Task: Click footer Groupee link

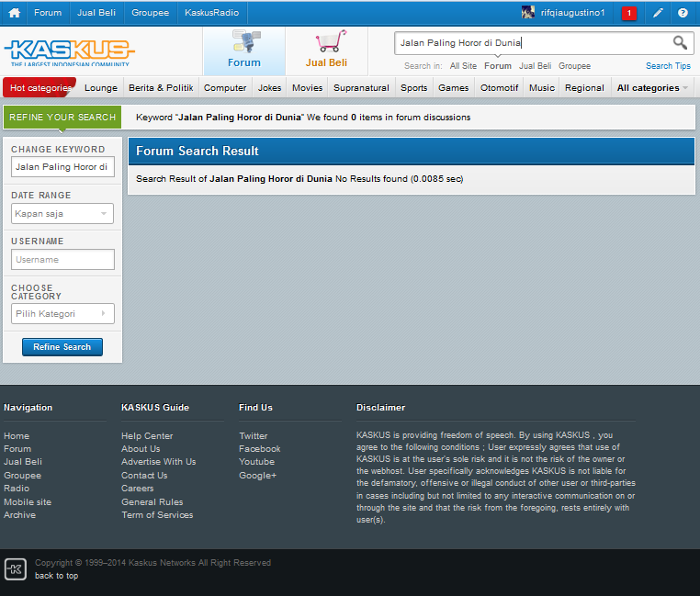Action: (22, 476)
